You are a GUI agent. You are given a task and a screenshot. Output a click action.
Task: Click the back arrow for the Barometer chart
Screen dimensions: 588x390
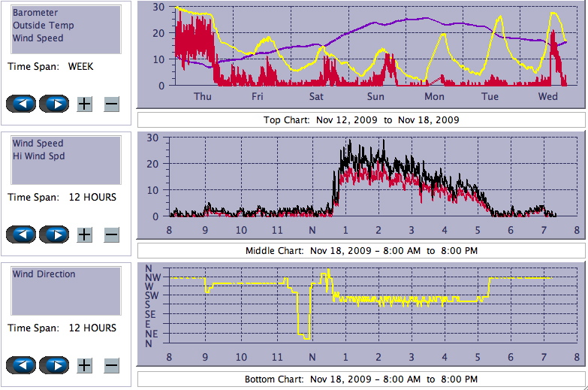[x=21, y=104]
